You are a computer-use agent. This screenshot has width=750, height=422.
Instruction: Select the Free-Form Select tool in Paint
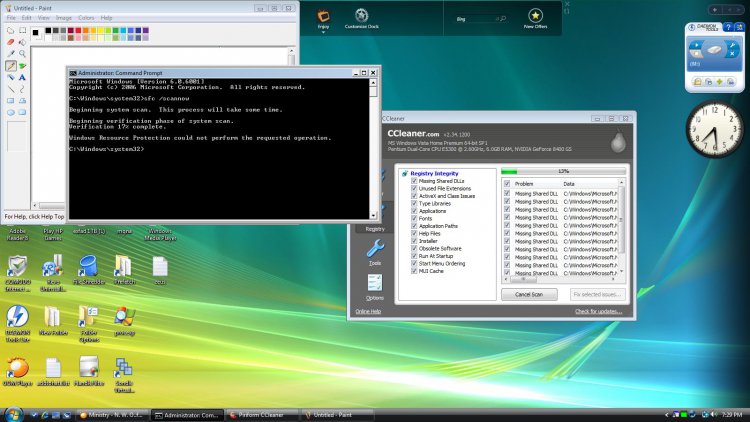11,30
